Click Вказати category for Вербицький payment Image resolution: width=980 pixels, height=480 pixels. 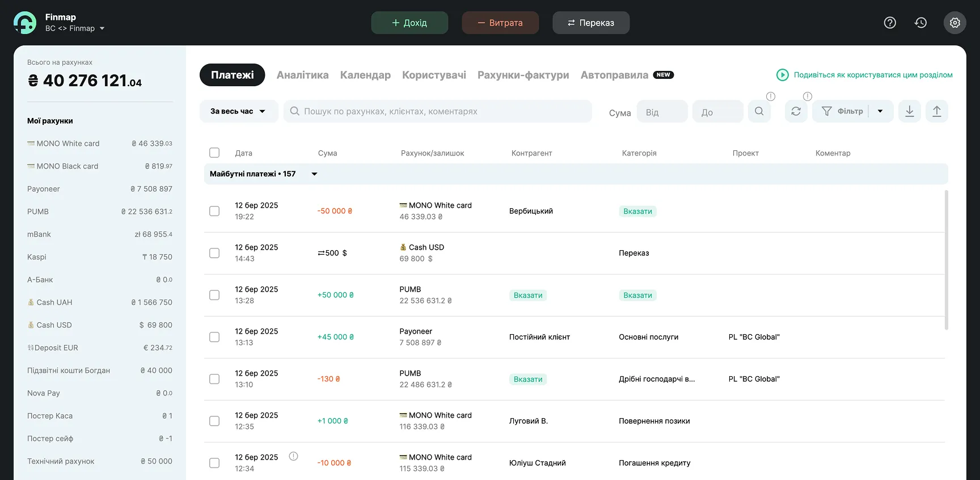638,211
